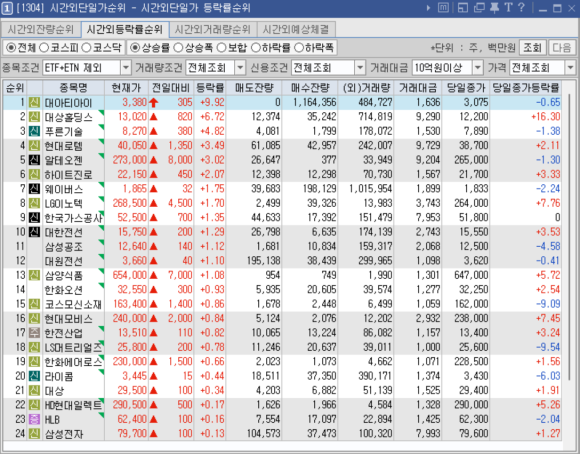580x454 pixels.
Task: Click the black 신 badge beside 한국가스공사
Action: click(x=34, y=218)
